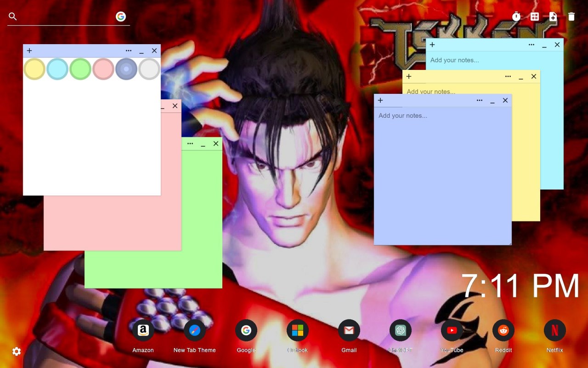Screen dimensions: 588x368
Task: Toggle the white note's three-dot color menu
Action: coord(129,51)
